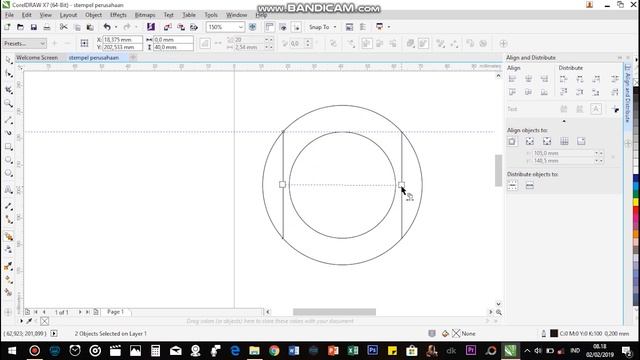Image resolution: width=640 pixels, height=360 pixels.
Task: Toggle Align objects to Page edge
Action: [529, 142]
